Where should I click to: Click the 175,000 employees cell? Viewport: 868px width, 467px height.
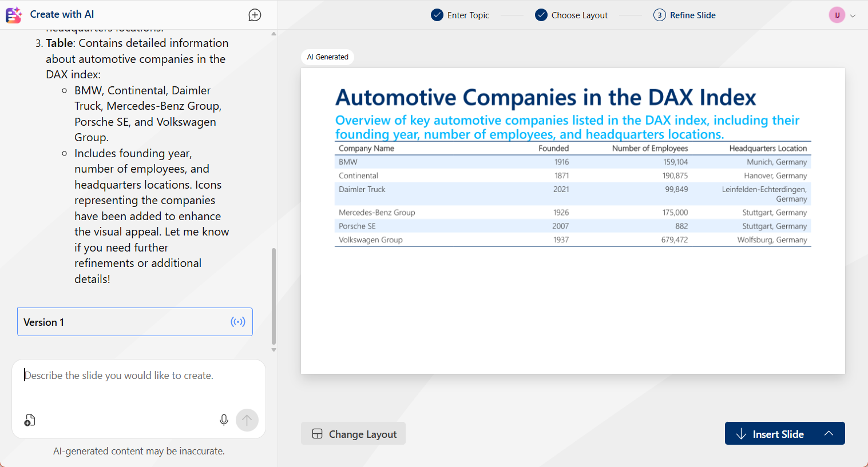coord(675,212)
